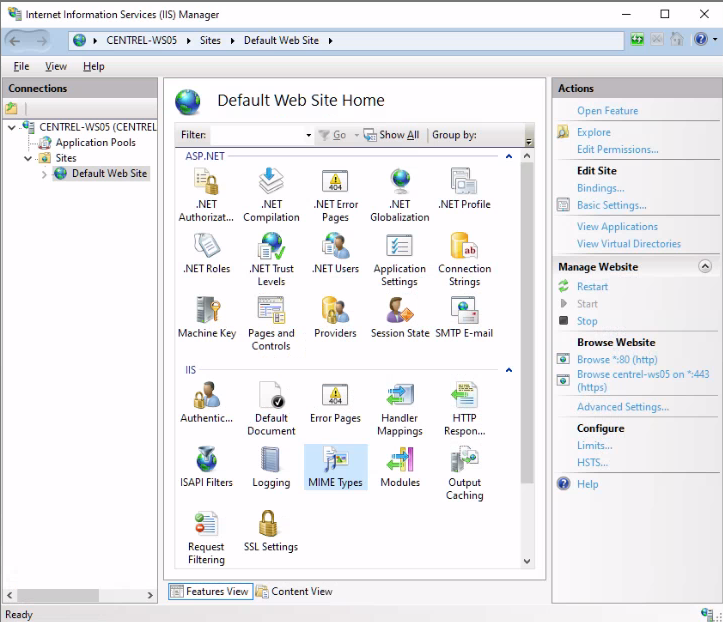The height and width of the screenshot is (622, 723).
Task: Expand the Default Web Site tree node
Action: (44, 174)
